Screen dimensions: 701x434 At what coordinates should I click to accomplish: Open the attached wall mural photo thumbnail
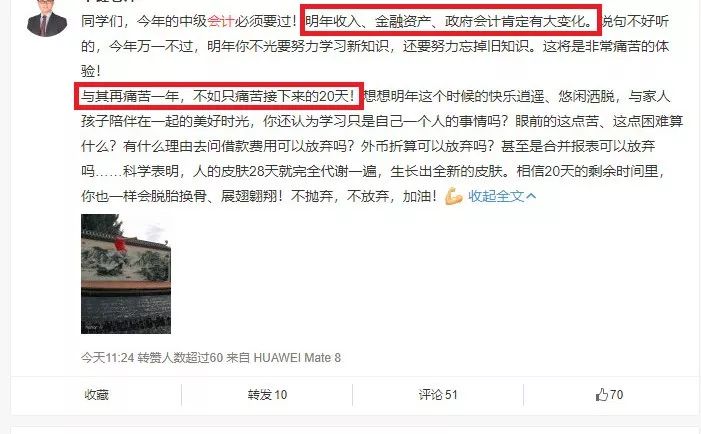click(126, 274)
